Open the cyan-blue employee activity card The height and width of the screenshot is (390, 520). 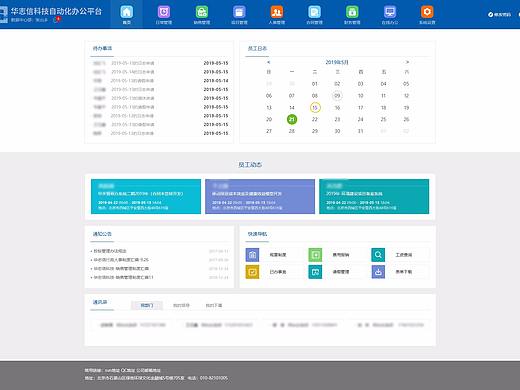coord(146,196)
